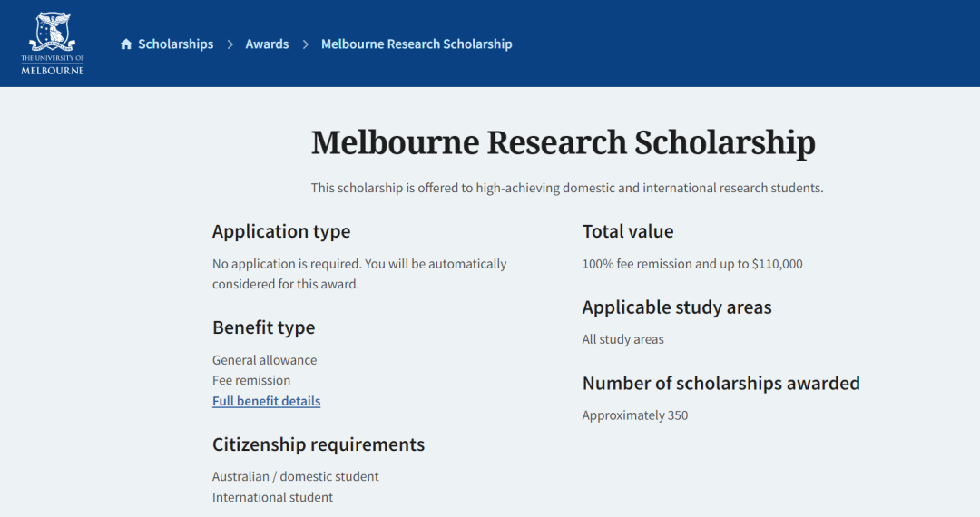Click the All study areas text
Image resolution: width=980 pixels, height=517 pixels.
pyautogui.click(x=623, y=339)
